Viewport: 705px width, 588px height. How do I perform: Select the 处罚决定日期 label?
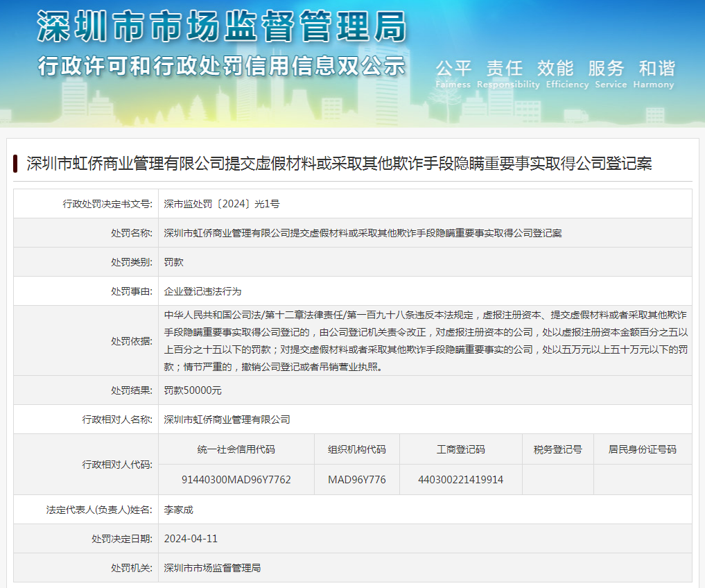click(x=122, y=539)
